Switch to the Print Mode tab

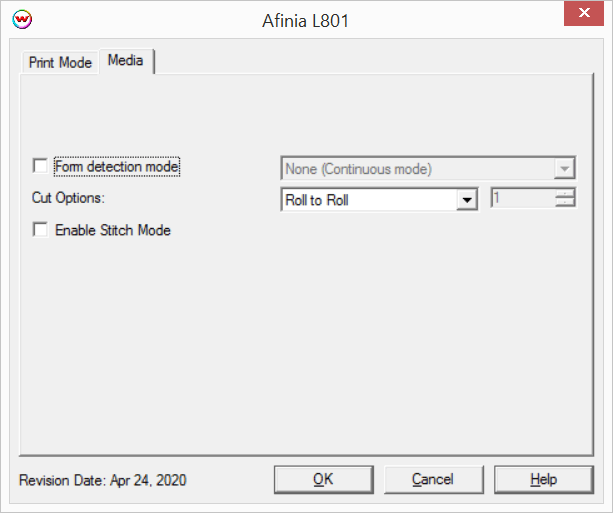pos(60,63)
